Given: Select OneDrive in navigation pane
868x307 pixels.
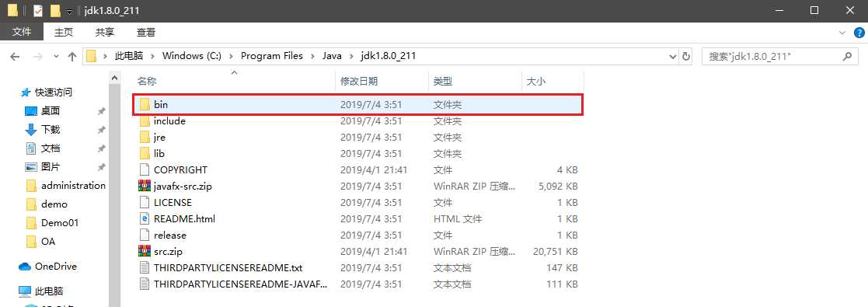Looking at the screenshot, I should 55,267.
